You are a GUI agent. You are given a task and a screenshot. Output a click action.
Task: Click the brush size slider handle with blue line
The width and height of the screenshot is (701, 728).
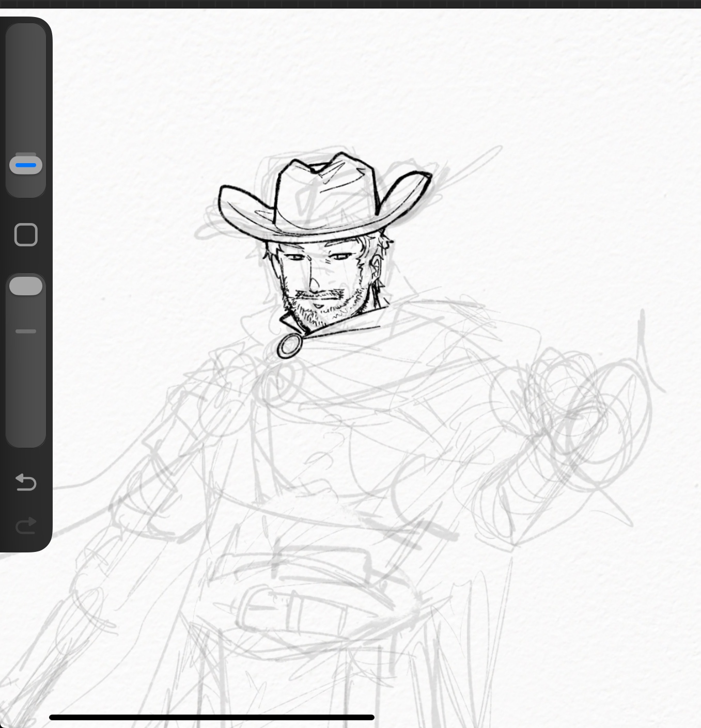[x=26, y=165]
